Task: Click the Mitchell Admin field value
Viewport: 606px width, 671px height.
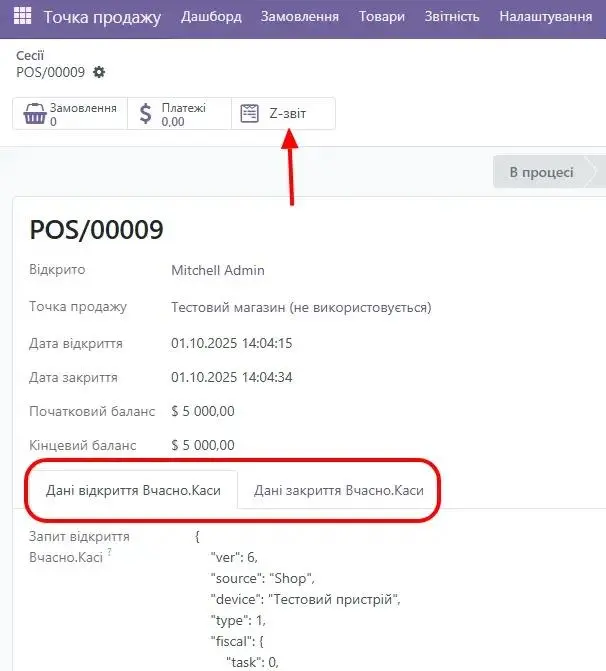Action: [x=218, y=270]
